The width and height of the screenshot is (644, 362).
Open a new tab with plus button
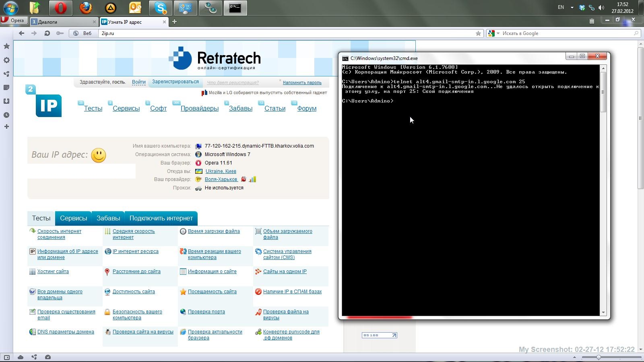tap(174, 22)
